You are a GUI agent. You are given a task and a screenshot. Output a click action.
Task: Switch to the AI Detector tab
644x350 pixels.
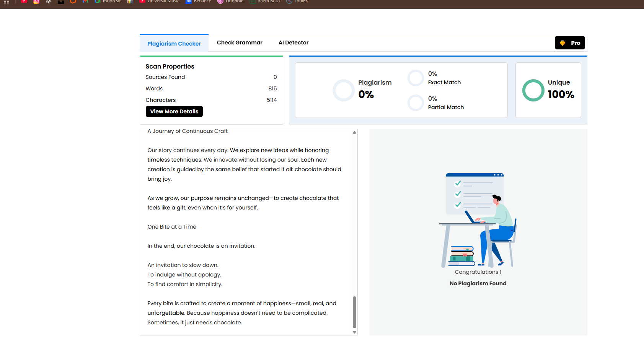click(x=293, y=43)
